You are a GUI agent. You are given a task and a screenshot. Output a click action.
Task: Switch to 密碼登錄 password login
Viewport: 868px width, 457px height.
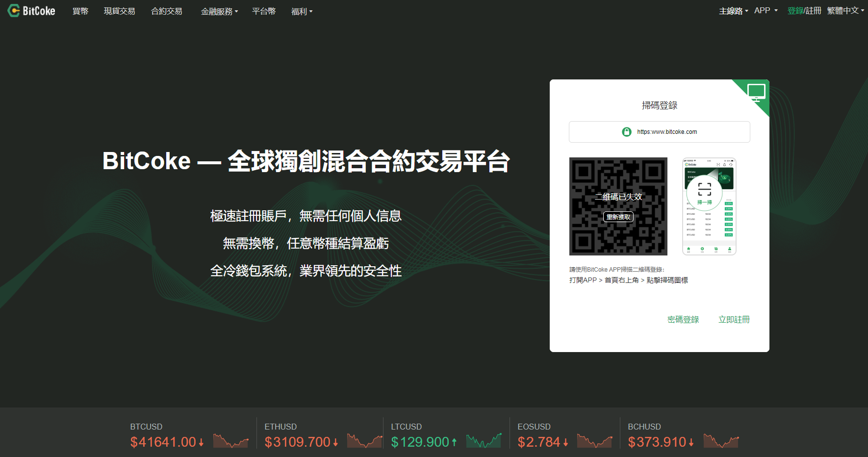pyautogui.click(x=683, y=320)
